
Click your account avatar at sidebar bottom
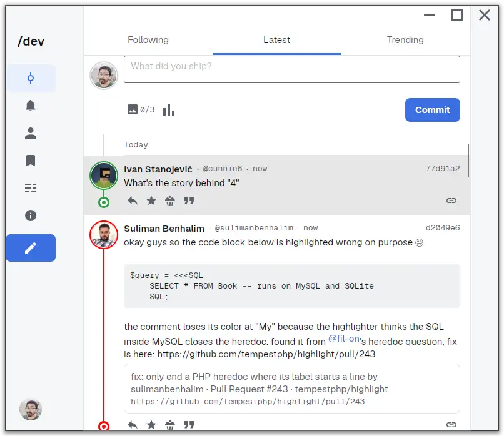click(x=31, y=409)
